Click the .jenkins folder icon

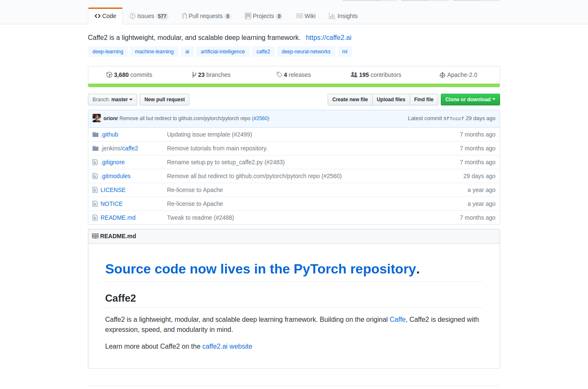95,148
